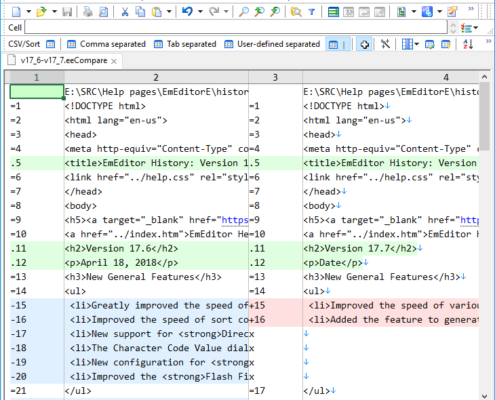495x400 pixels.
Task: Select column header 3
Action: [275, 77]
